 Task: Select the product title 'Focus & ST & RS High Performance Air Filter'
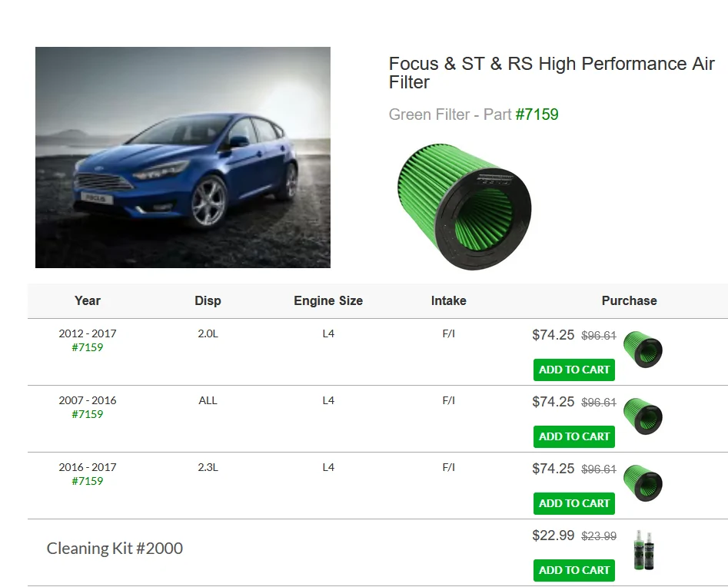(x=551, y=73)
